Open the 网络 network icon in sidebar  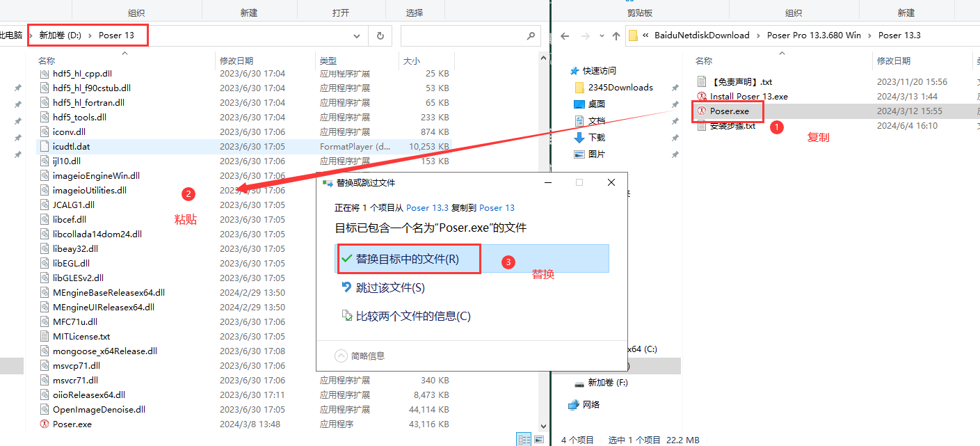tap(574, 405)
